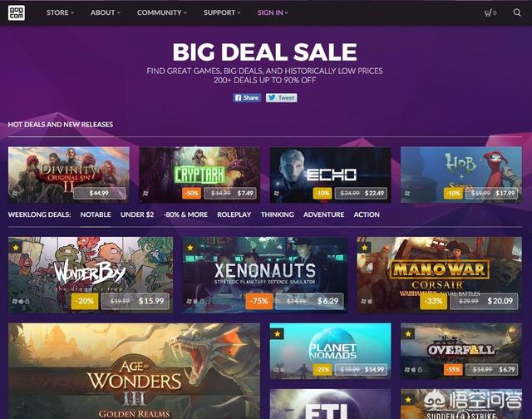Click the star badge on Man O' War
Image resolution: width=532 pixels, height=419 pixels.
[364, 248]
